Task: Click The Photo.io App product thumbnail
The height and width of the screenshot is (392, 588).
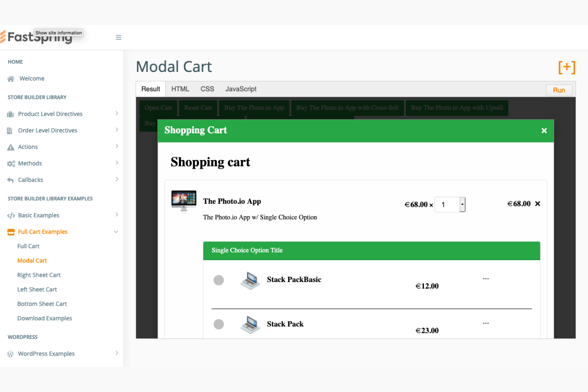Action: tap(184, 201)
